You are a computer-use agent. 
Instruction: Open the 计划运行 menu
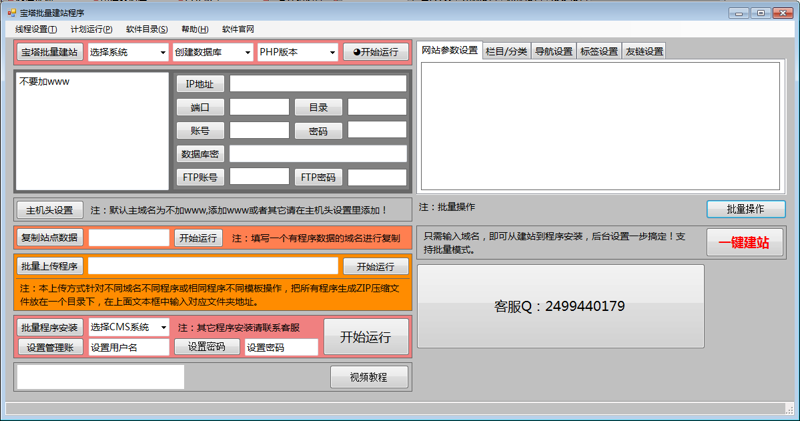coord(91,30)
